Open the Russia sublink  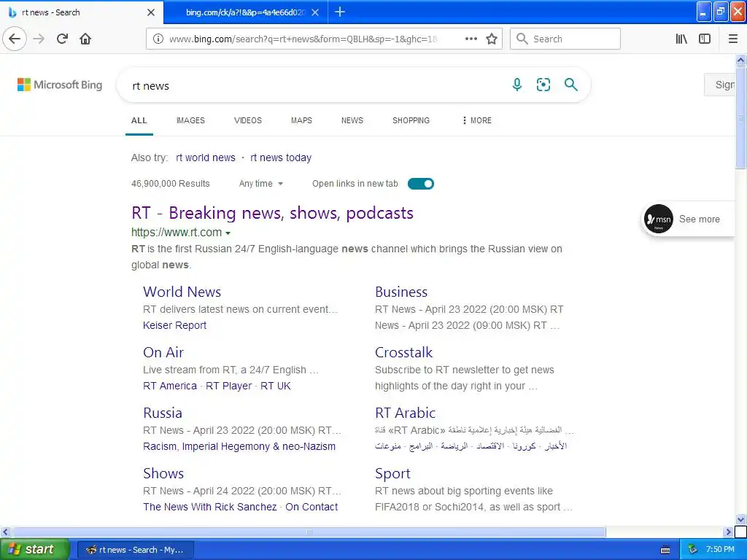tap(163, 413)
